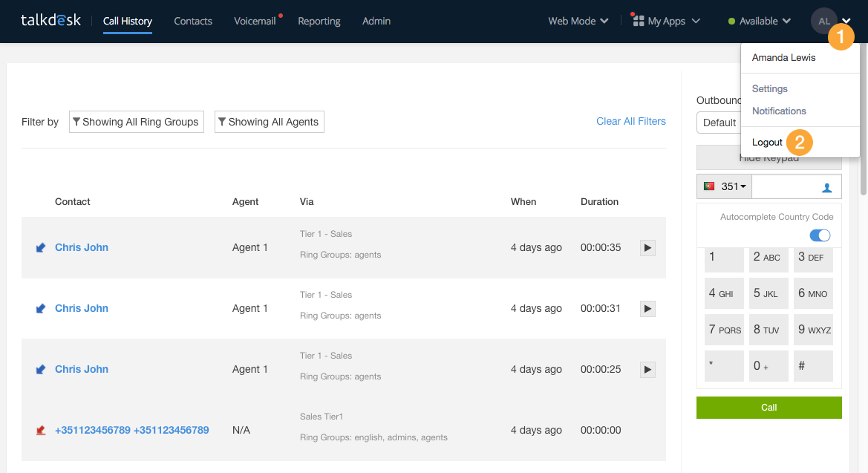The height and width of the screenshot is (473, 868).
Task: Dial keypad digit 2 ABC
Action: [769, 258]
